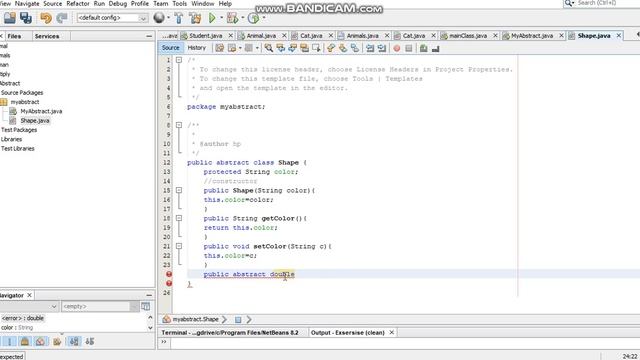Collapse the setColor method fold at line 21
Image resolution: width=640 pixels, height=360 pixels.
(179, 246)
